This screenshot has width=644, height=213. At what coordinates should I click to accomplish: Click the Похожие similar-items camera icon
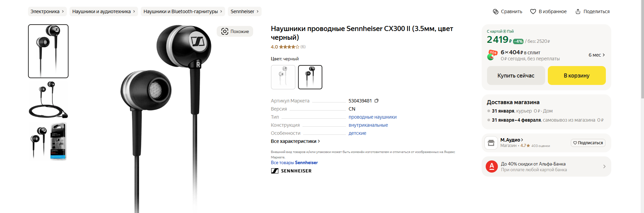pyautogui.click(x=225, y=31)
